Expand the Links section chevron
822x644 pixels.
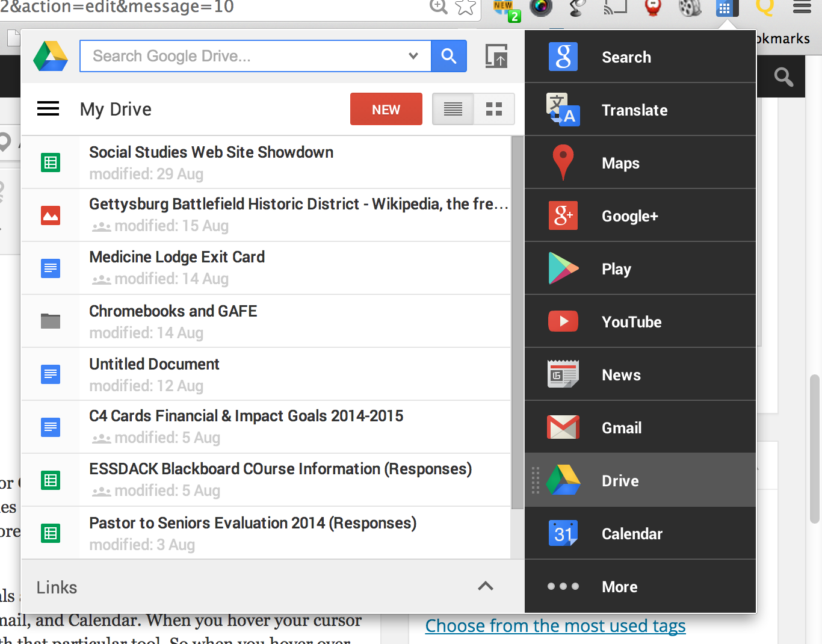pos(486,586)
